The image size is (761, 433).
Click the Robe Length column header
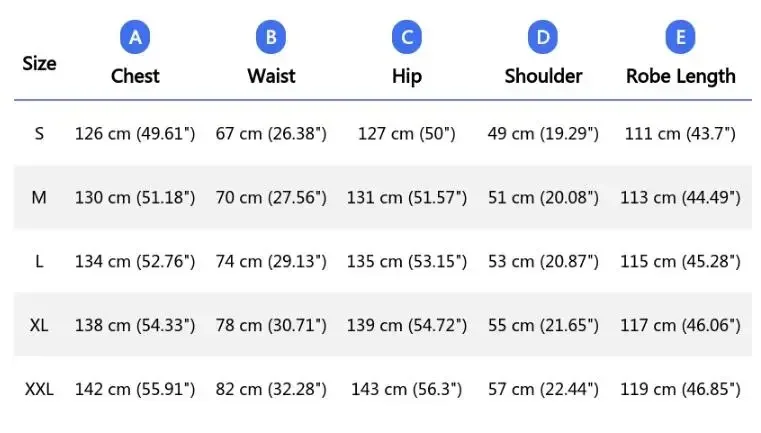pos(680,76)
